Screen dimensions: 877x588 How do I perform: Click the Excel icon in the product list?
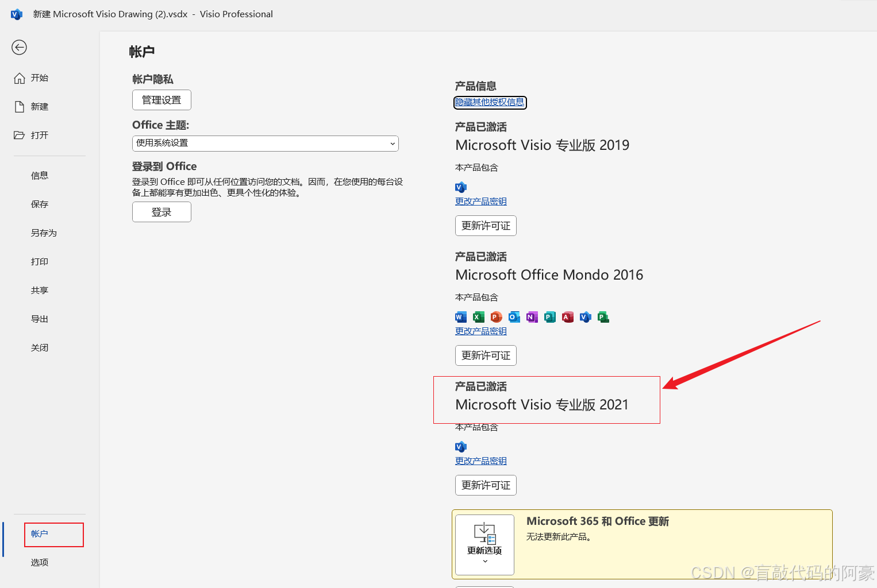pyautogui.click(x=478, y=316)
